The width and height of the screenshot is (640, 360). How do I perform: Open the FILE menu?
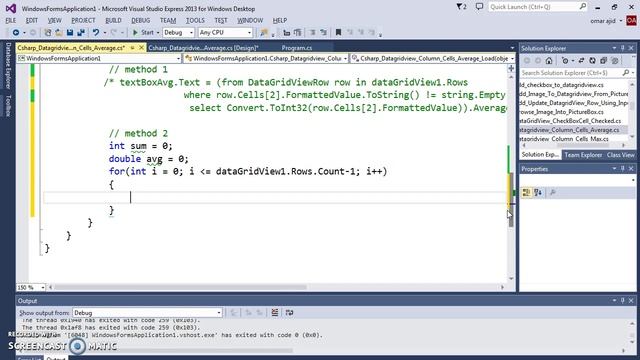pyautogui.click(x=11, y=20)
